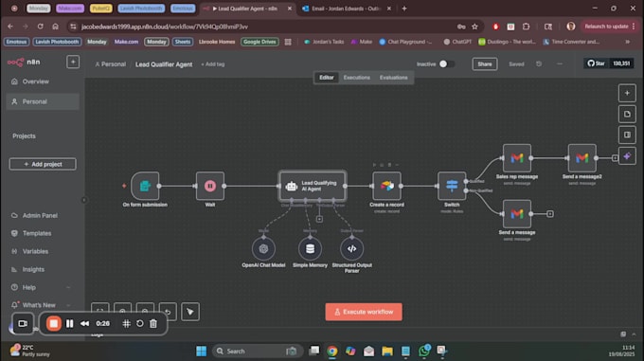
Task: Click the Personal breadcrumb link
Action: click(x=110, y=64)
